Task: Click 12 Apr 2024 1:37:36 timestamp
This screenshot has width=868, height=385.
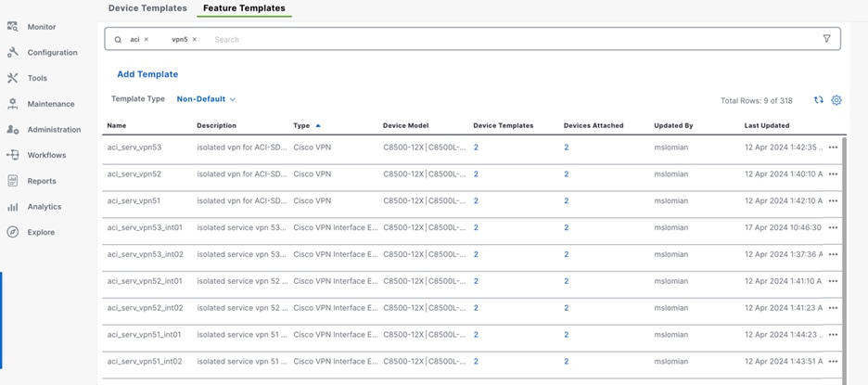Action: (x=784, y=254)
